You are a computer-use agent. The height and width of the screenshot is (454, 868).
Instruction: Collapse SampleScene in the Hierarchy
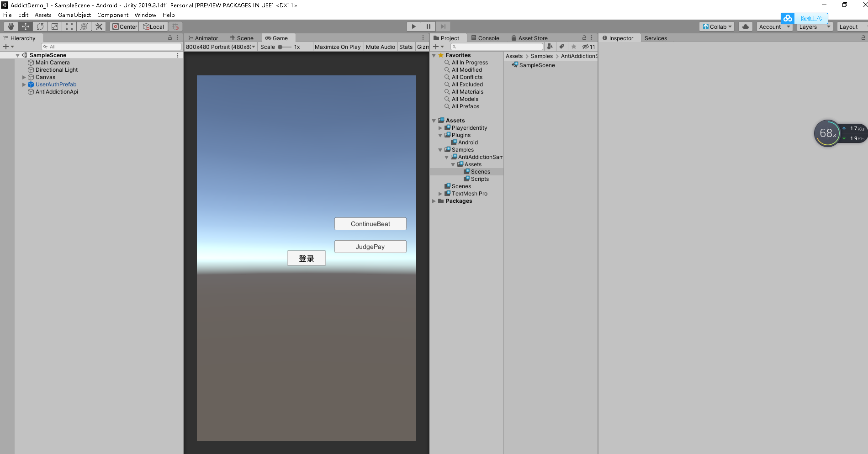18,55
